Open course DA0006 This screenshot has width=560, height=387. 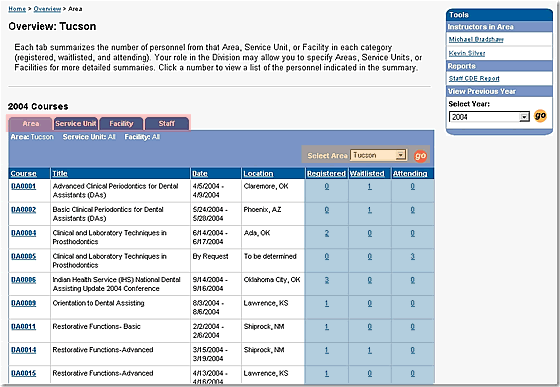tap(24, 280)
